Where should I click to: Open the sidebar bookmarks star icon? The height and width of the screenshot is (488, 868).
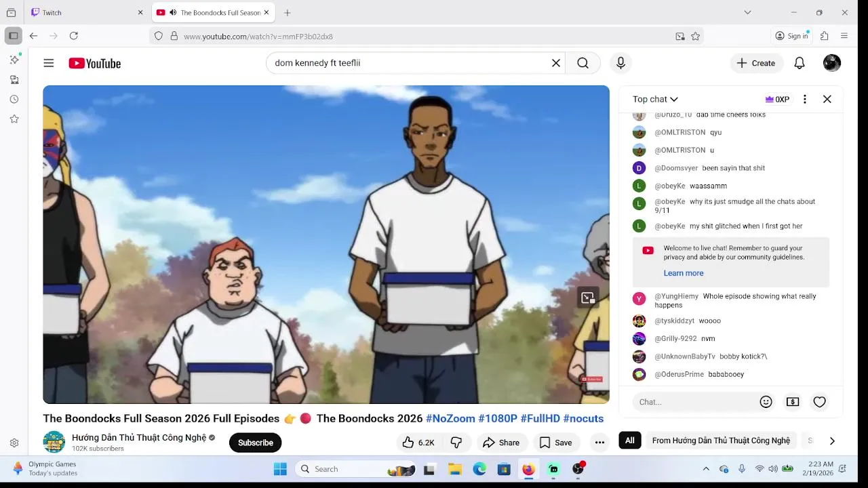14,119
